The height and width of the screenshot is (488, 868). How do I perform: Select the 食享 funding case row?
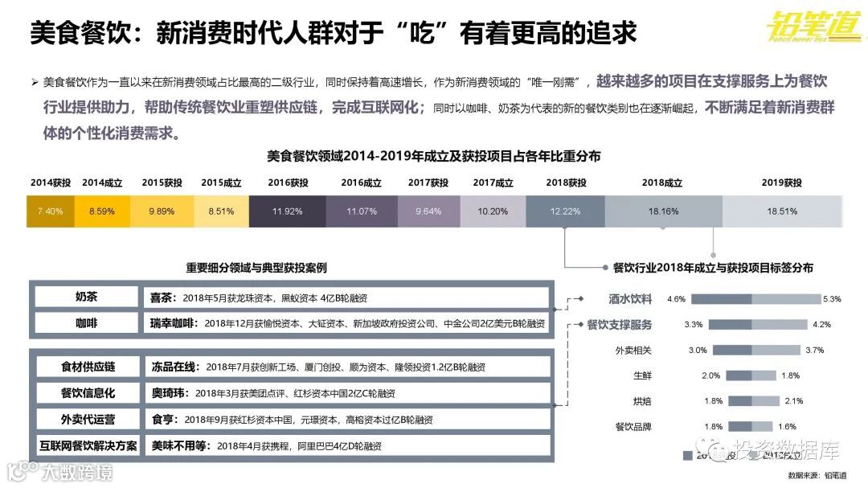348,420
